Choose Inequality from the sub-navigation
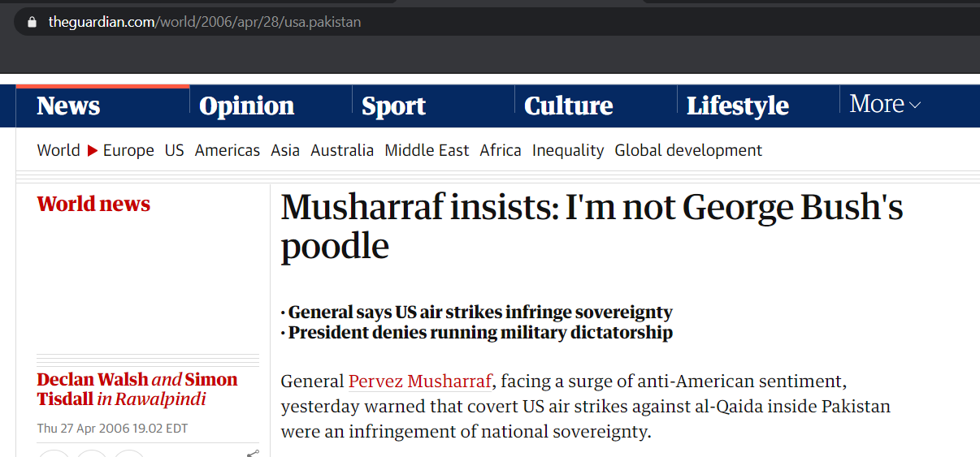Screen dimensions: 980x457 [x=568, y=150]
